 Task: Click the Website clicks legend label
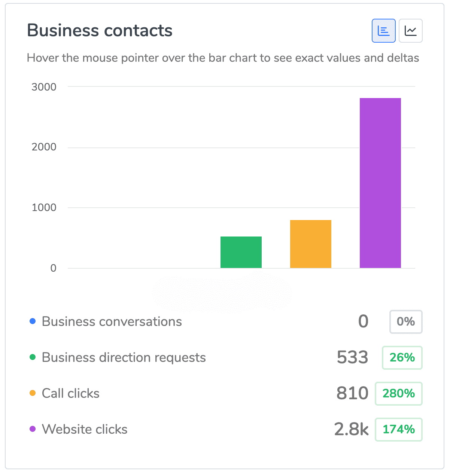pyautogui.click(x=85, y=429)
